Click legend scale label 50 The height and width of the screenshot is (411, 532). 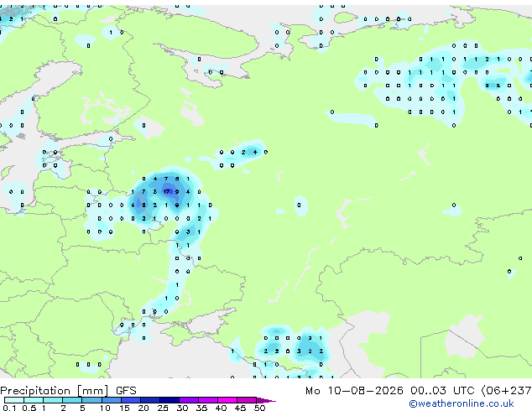pos(260,408)
